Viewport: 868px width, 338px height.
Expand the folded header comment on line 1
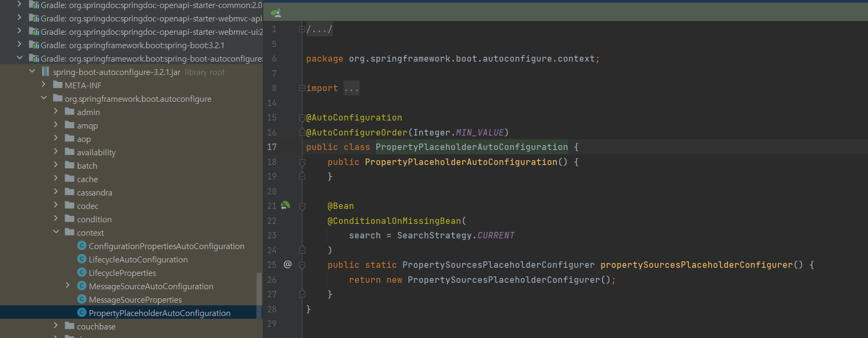click(302, 29)
